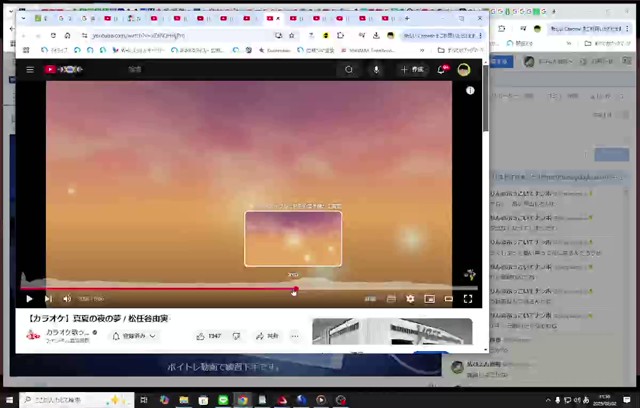This screenshot has width=640, height=408.
Task: Switch to the second Google tab
Action: click(88, 18)
